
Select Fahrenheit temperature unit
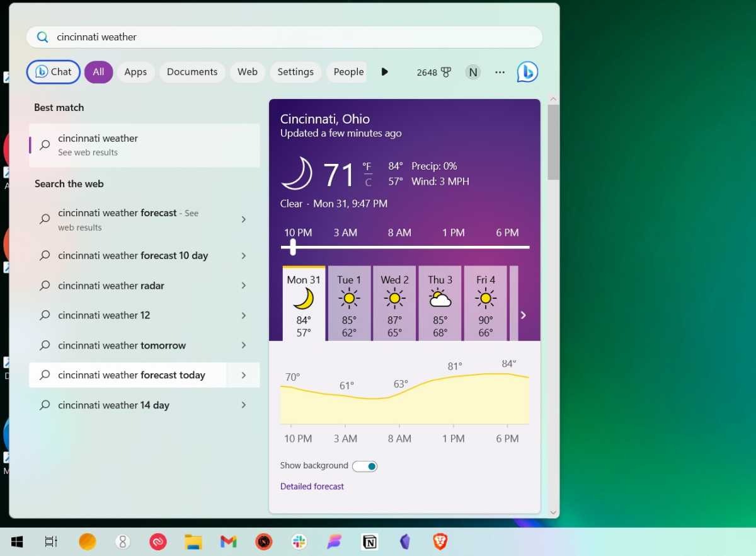(x=367, y=166)
